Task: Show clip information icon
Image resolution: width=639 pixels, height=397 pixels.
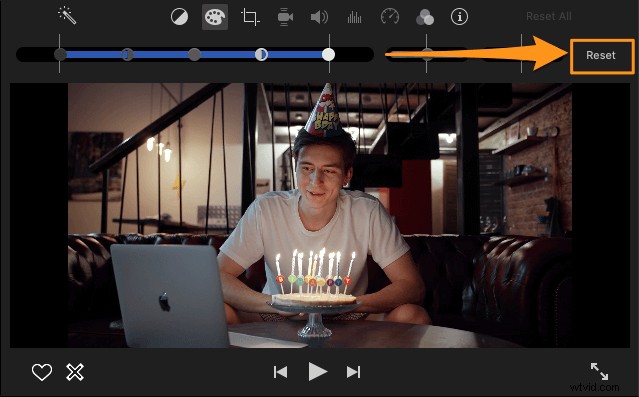Action: pyautogui.click(x=459, y=17)
